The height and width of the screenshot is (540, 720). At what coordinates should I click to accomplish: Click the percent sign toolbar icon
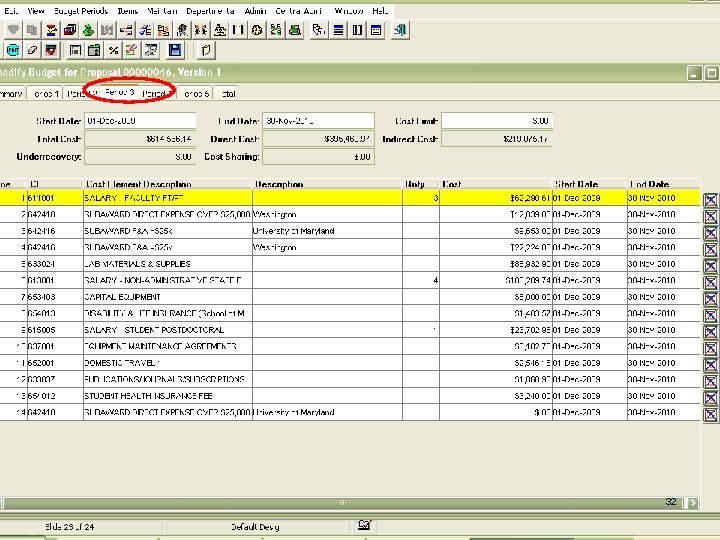(x=113, y=50)
